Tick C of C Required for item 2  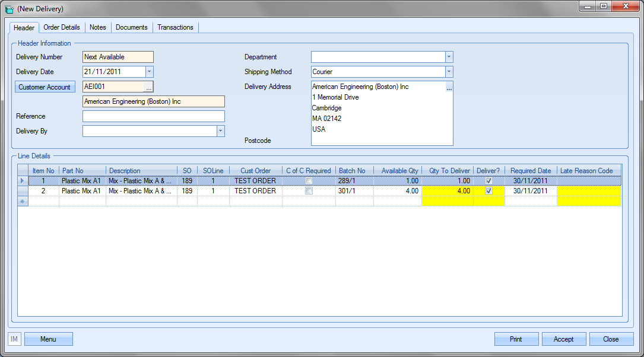click(309, 192)
